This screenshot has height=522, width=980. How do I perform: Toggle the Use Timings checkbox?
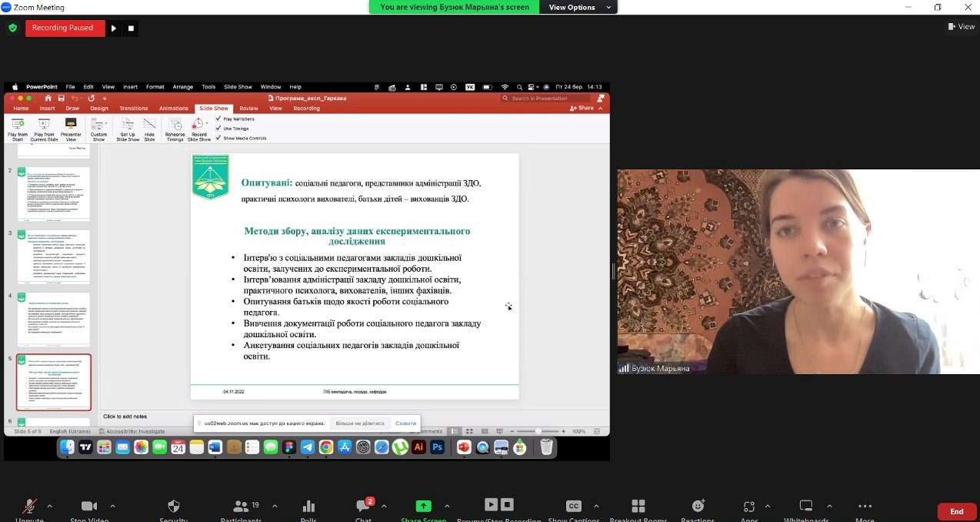(x=218, y=129)
